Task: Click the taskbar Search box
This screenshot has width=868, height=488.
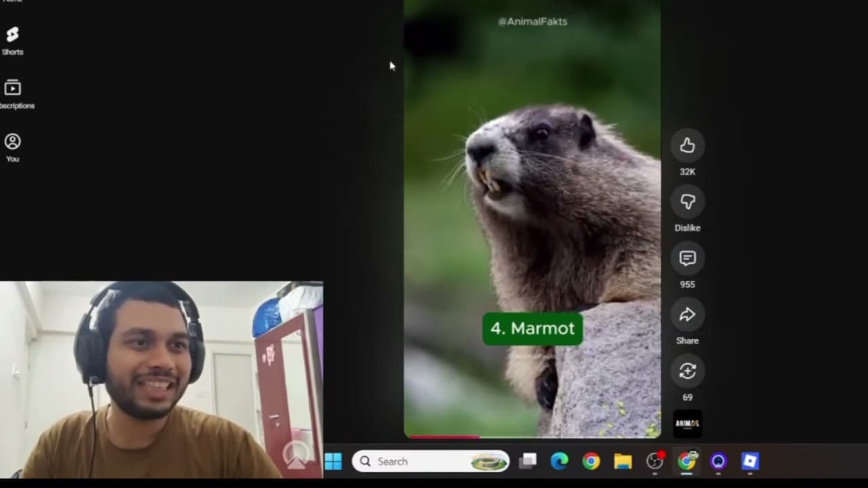Action: (x=431, y=462)
